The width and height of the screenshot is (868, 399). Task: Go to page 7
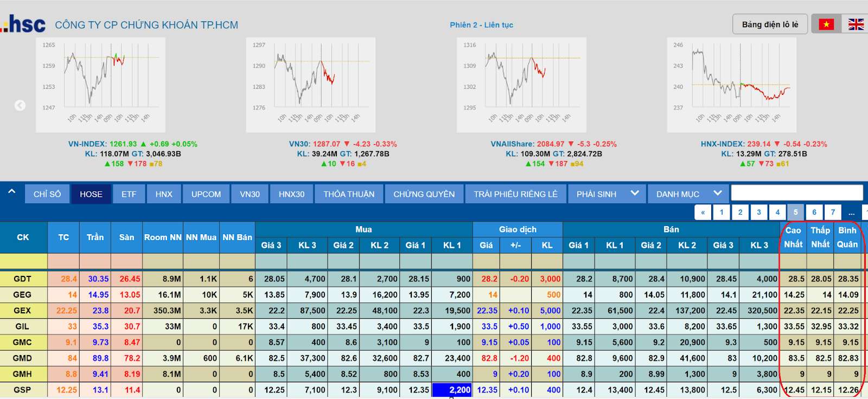[833, 212]
